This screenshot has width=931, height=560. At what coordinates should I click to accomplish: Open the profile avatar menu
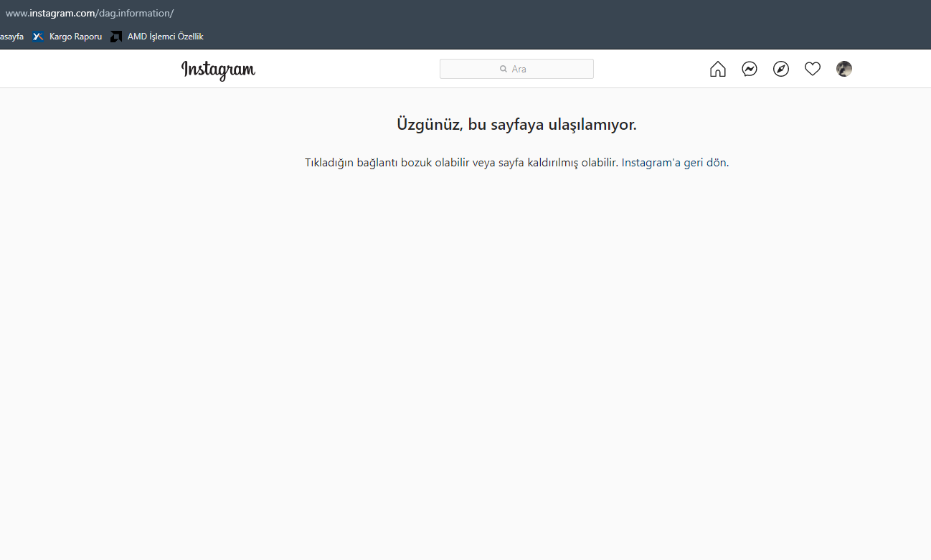(x=844, y=69)
